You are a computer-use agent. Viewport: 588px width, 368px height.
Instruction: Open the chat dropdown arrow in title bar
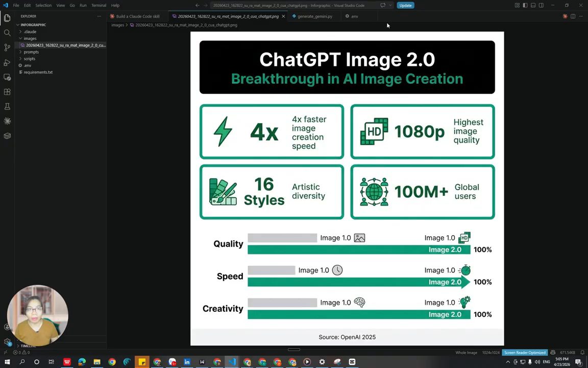pos(390,5)
